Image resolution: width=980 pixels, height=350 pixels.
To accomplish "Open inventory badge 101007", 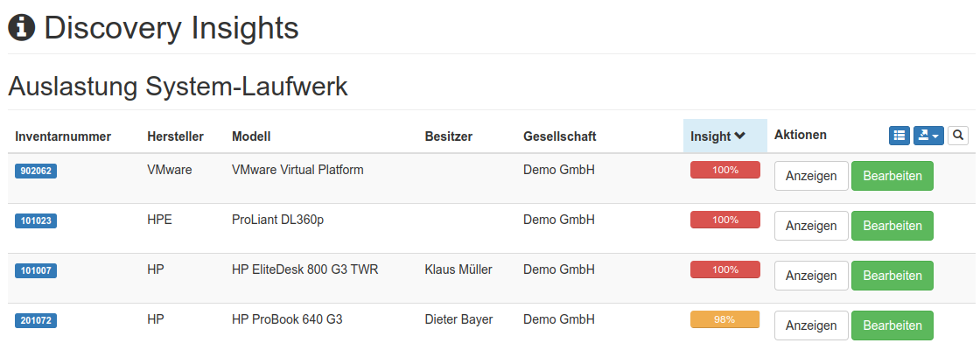I will [x=36, y=271].
